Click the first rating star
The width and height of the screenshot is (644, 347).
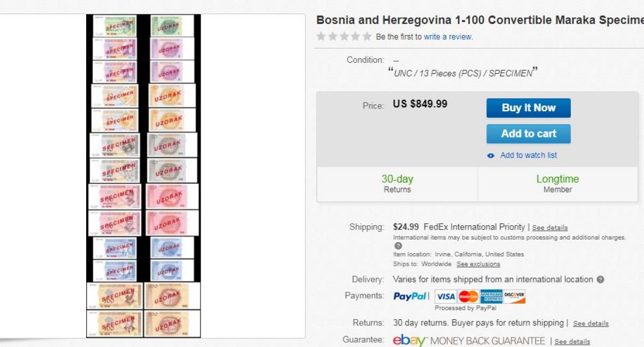(x=321, y=37)
